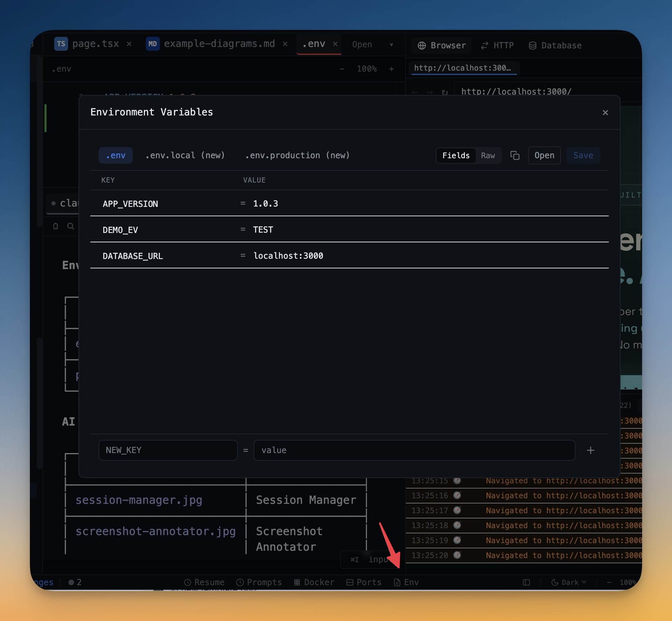Viewport: 672px width, 621px height.
Task: Open the example-diagrams.md tab
Action: click(219, 43)
